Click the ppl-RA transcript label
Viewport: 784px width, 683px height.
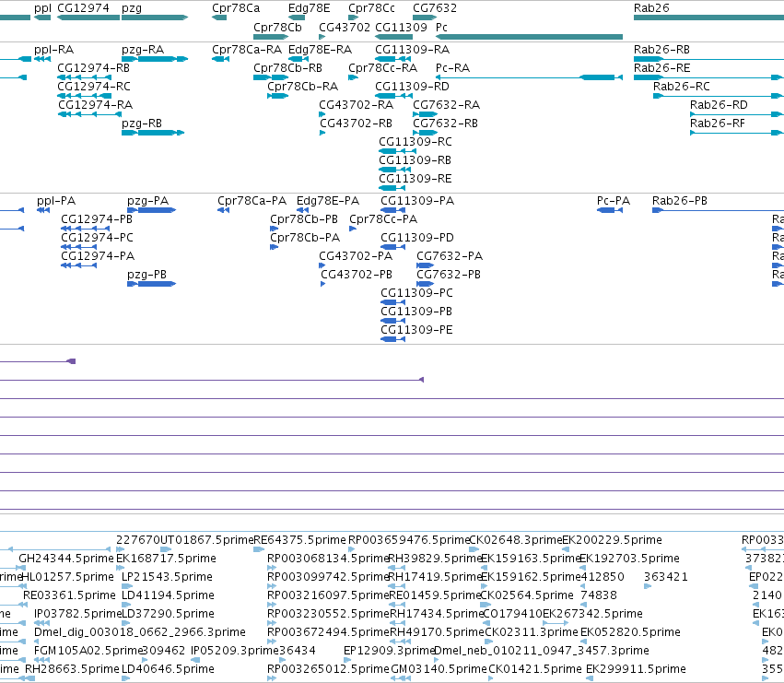coord(54,50)
